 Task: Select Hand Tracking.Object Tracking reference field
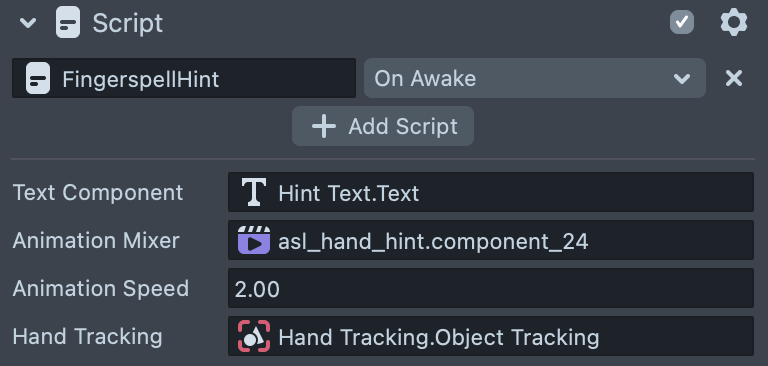point(491,336)
